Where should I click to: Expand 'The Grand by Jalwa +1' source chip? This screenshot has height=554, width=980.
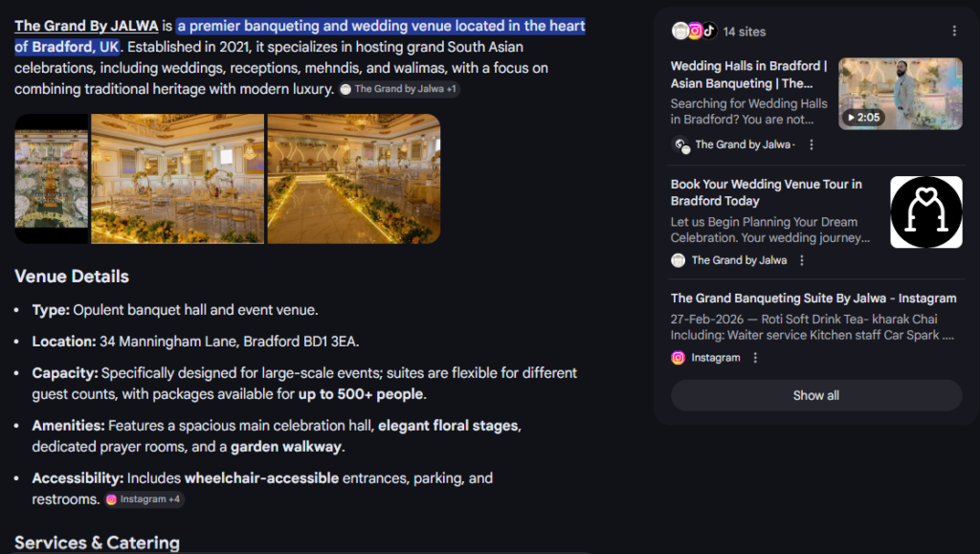(399, 89)
